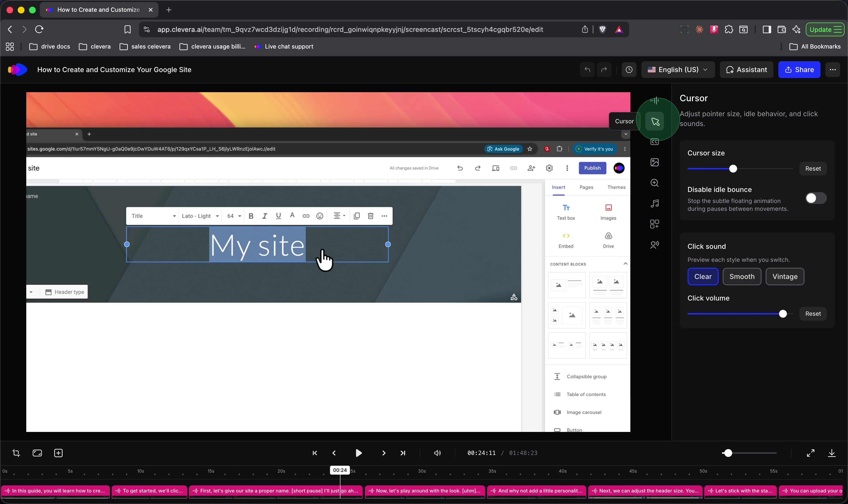
Task: Open the audio waveform sidebar icon
Action: point(655,101)
